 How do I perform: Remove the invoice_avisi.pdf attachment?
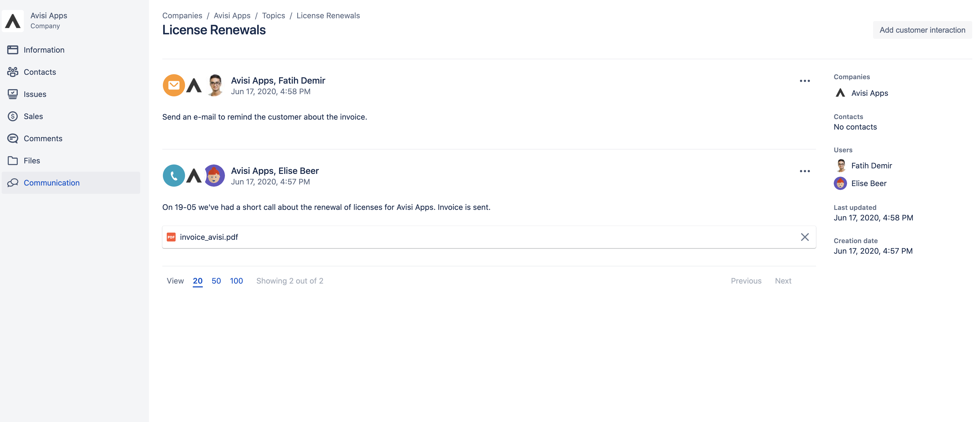pyautogui.click(x=805, y=237)
